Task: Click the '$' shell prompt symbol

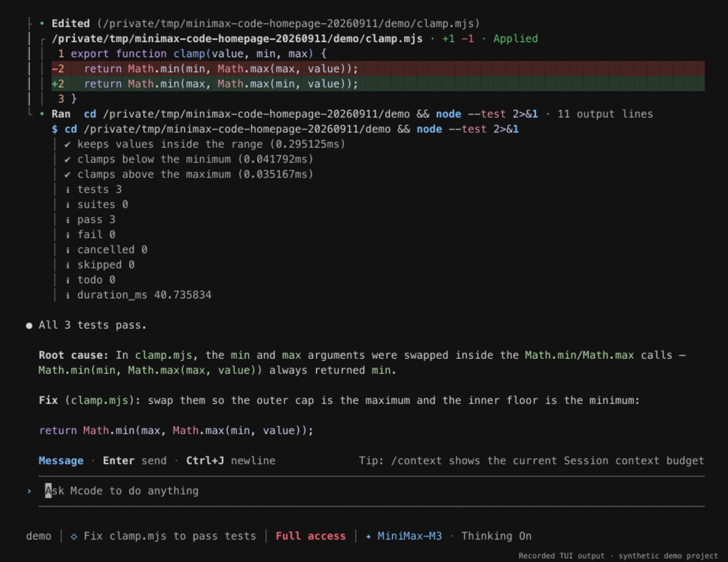Action: tap(54, 129)
